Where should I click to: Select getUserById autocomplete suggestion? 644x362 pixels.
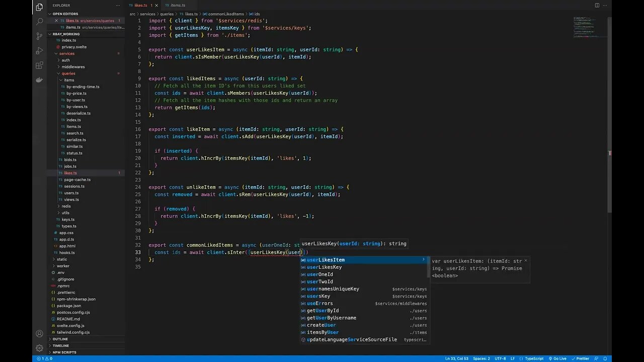(x=364, y=311)
